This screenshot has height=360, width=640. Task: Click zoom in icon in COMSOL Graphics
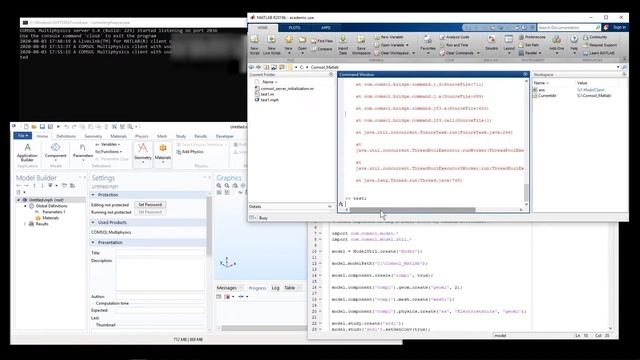(x=219, y=186)
